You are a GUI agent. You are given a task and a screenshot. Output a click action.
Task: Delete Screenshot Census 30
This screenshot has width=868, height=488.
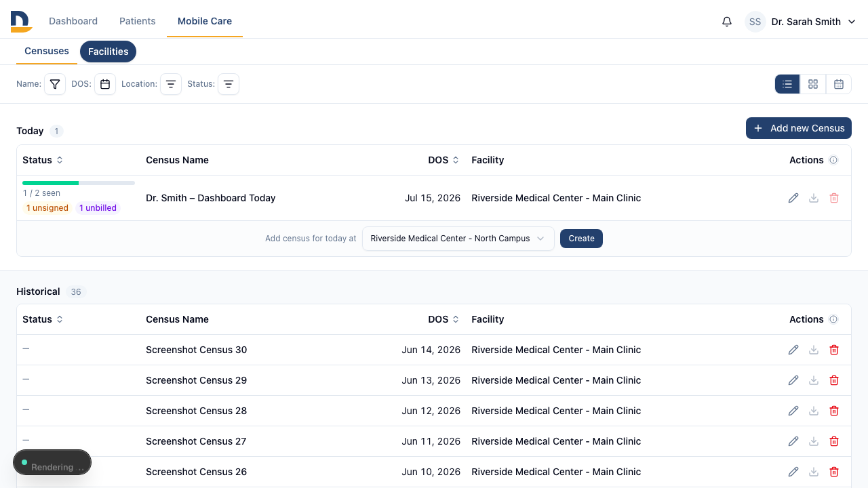click(834, 350)
